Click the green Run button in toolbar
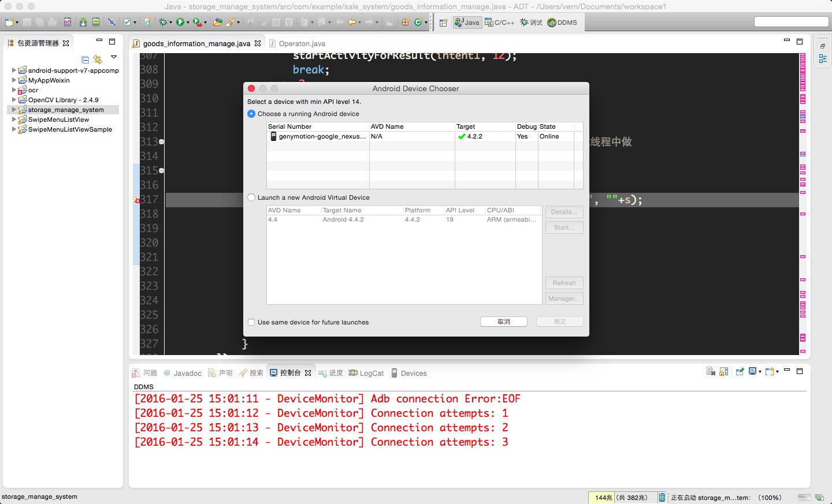832x504 pixels. pyautogui.click(x=180, y=22)
